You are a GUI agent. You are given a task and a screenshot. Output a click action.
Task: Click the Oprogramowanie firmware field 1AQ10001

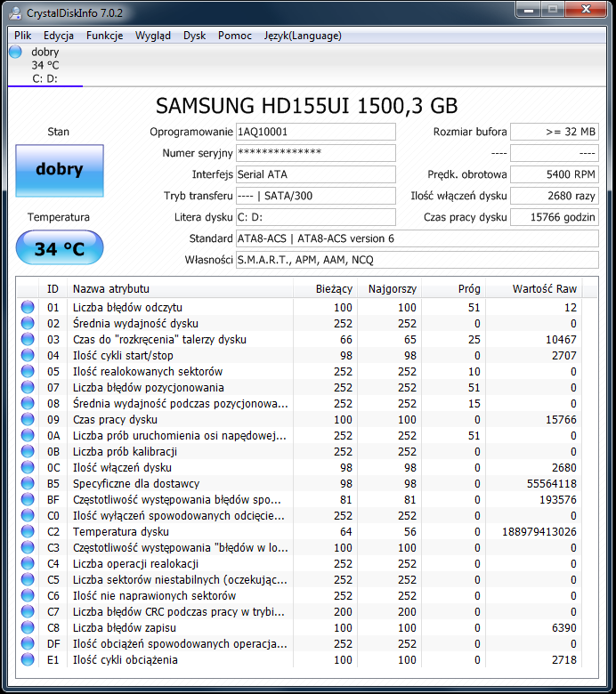point(315,132)
